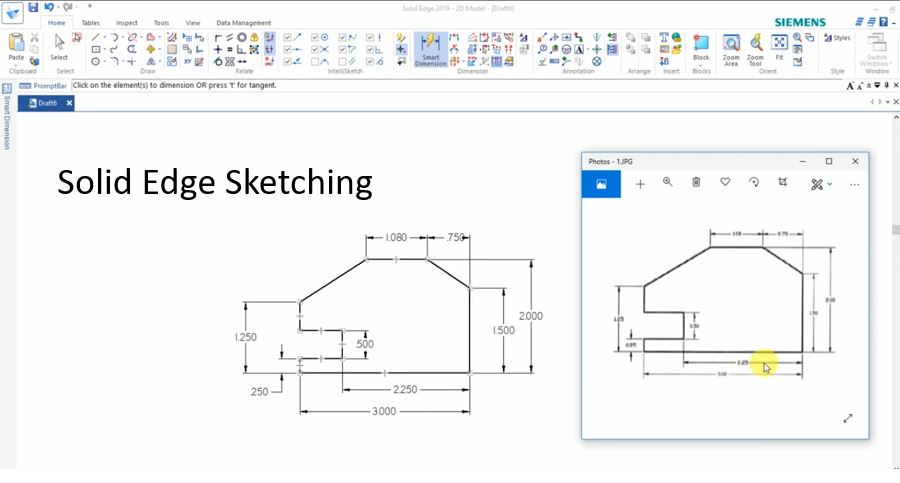
Task: Open the three-dots more menu in Photos
Action: [x=855, y=184]
